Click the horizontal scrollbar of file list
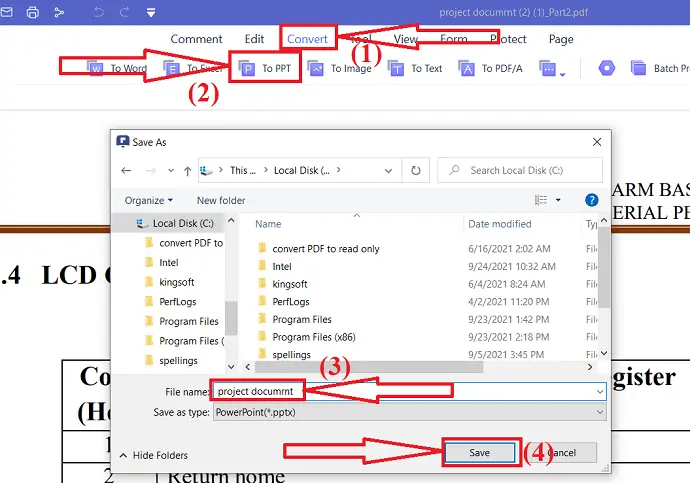690x483 pixels. (369, 367)
